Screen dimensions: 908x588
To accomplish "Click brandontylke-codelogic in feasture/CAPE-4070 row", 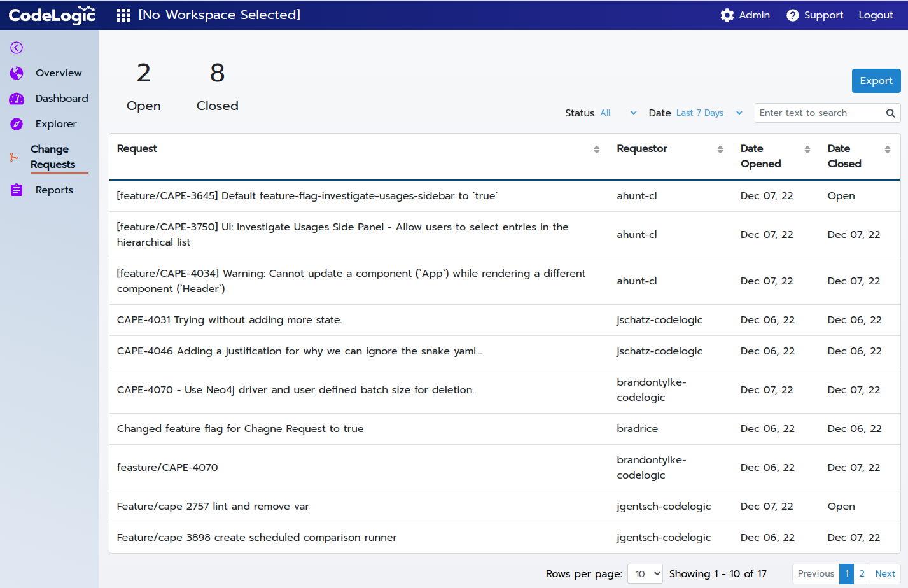I will (x=651, y=468).
